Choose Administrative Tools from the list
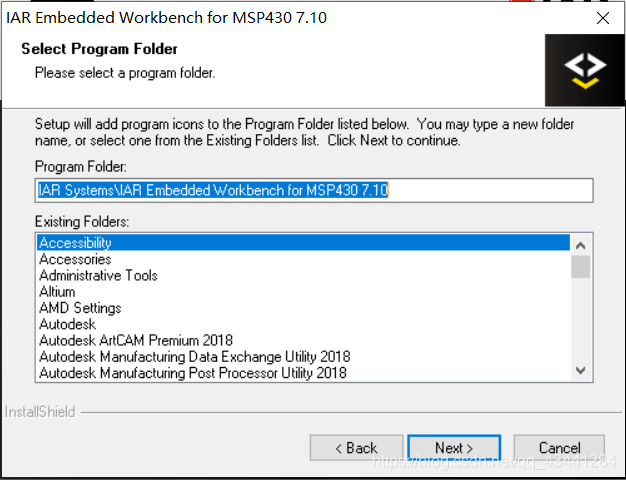Image resolution: width=626 pixels, height=480 pixels. 98,275
